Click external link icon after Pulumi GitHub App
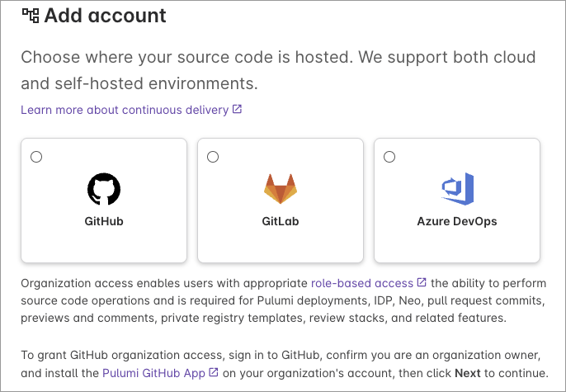Screen dimensions: 566x392 point(214,372)
